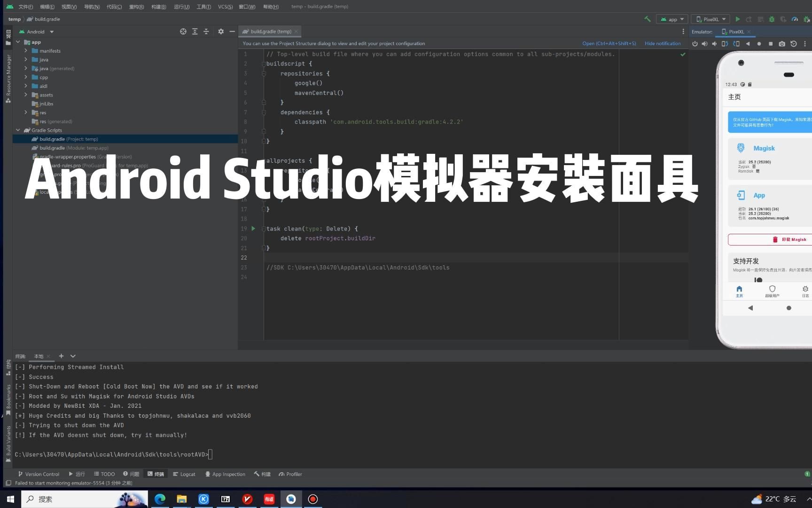Image resolution: width=812 pixels, height=508 pixels.
Task: Click the 卸载 Magisk uninstall button
Action: coord(770,239)
